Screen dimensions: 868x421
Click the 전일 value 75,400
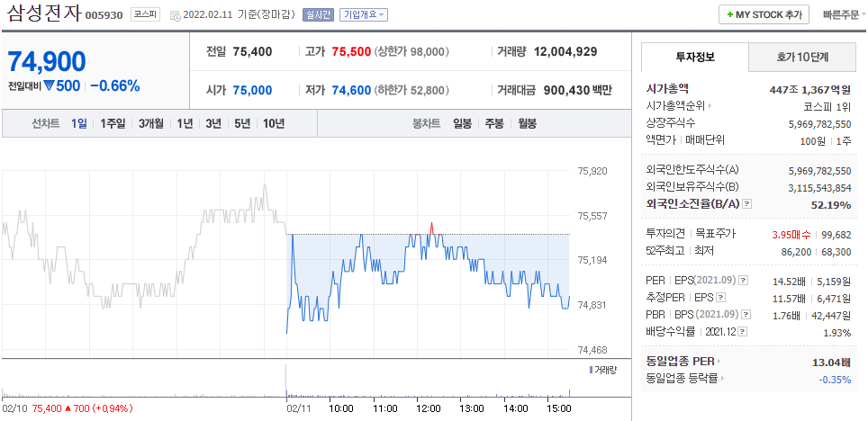click(252, 52)
